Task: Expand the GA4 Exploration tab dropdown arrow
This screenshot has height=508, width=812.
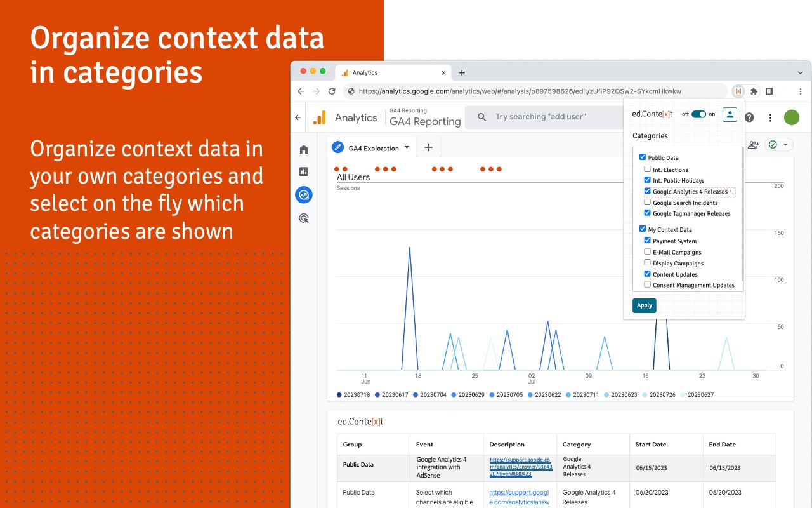Action: click(406, 148)
